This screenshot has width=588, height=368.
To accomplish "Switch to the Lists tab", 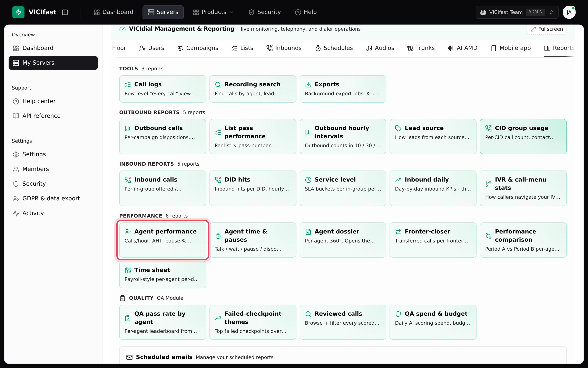I will pyautogui.click(x=242, y=48).
